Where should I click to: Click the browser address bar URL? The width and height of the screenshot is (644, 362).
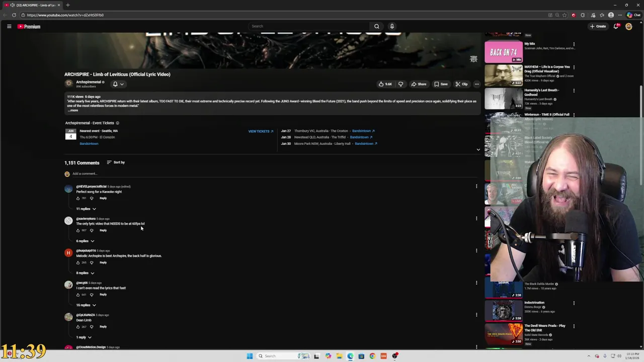pos(65,15)
